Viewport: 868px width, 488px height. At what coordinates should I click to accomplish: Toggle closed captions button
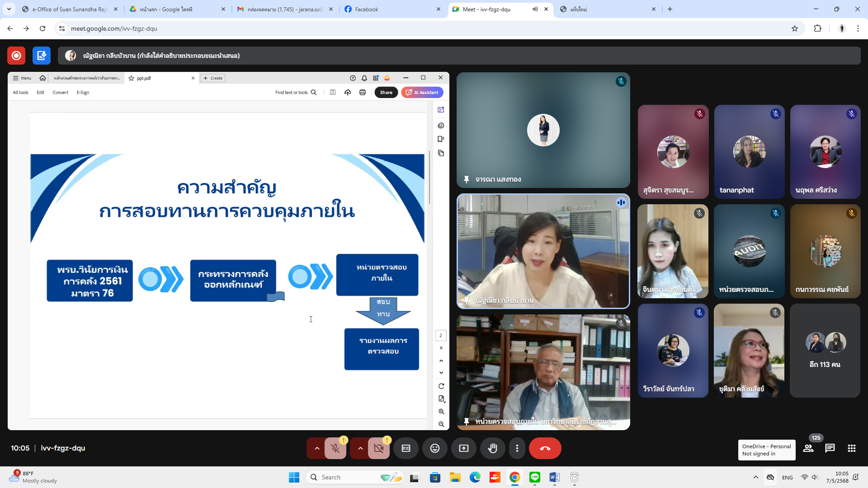point(406,448)
